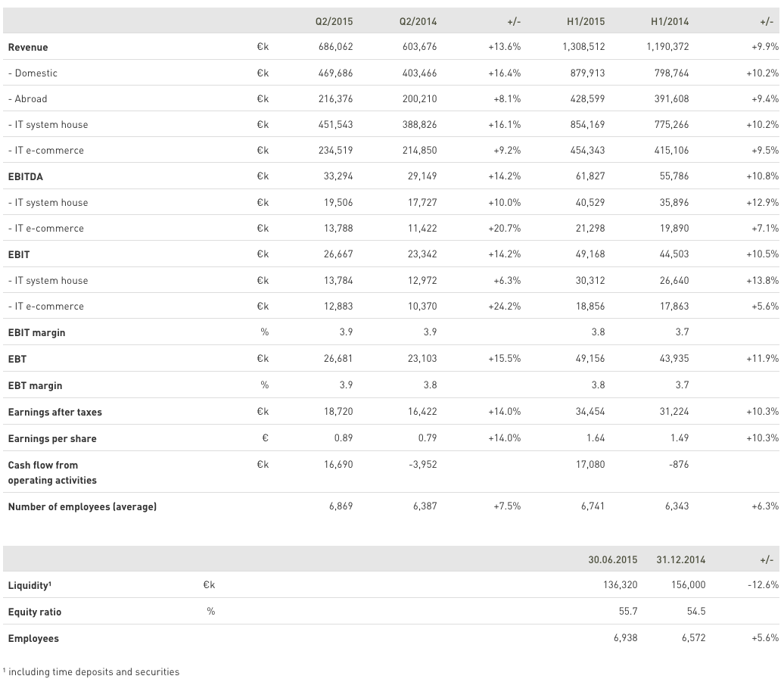Screen dimensions: 784x679
Task: Click the Abroad revenue row label
Action: click(x=27, y=99)
